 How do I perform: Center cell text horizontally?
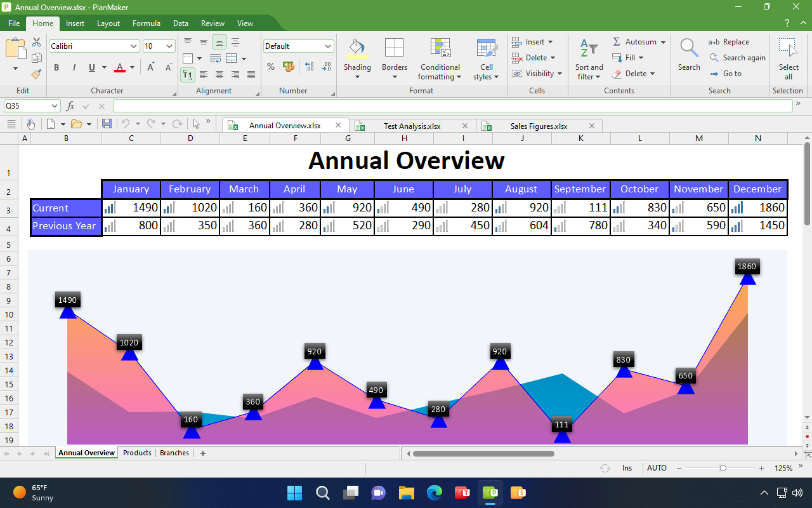(219, 75)
